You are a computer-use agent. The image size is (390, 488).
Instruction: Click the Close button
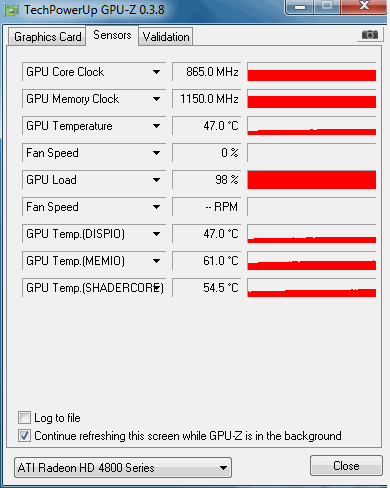[x=346, y=466]
